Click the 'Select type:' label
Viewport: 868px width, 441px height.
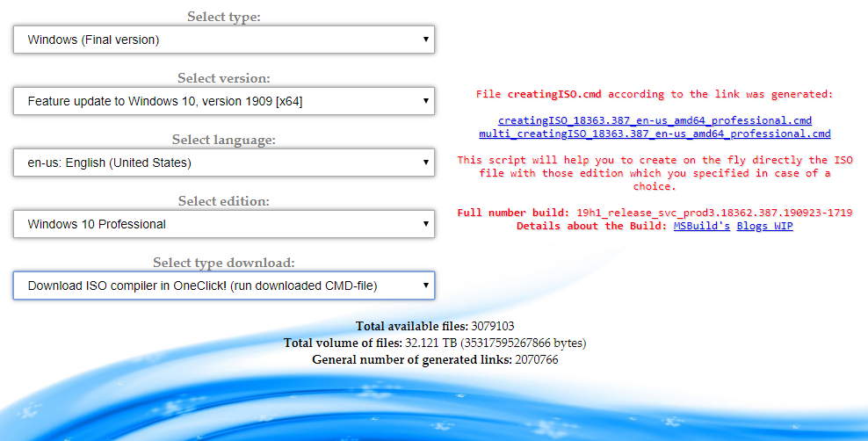click(224, 17)
